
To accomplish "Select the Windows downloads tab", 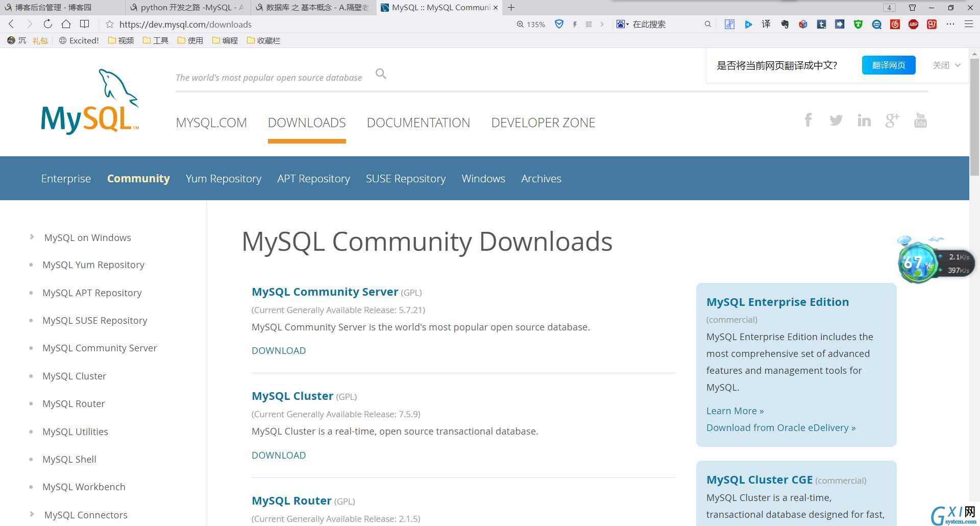I will [483, 178].
